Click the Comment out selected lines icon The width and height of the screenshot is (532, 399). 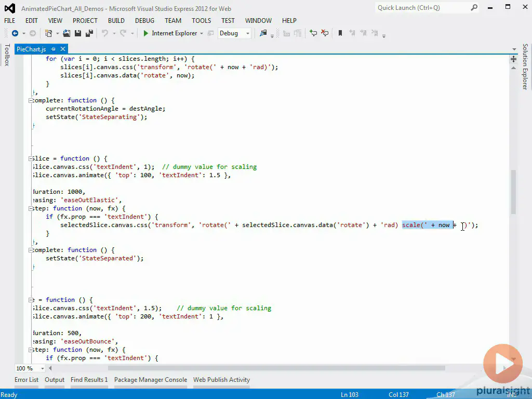click(313, 33)
